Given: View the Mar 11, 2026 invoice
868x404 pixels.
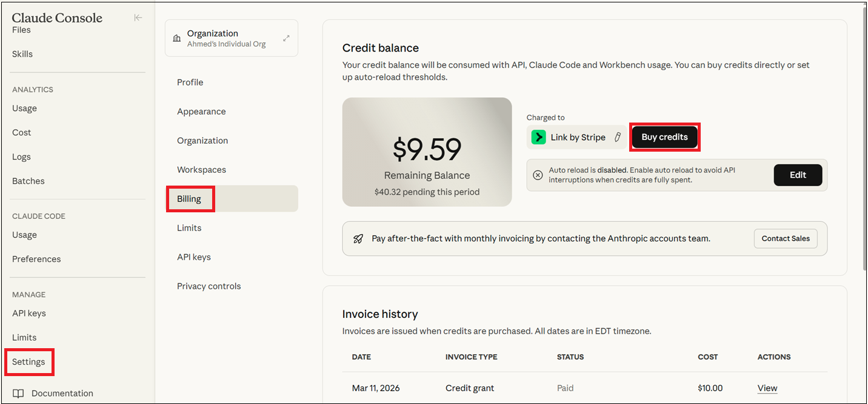Looking at the screenshot, I should 767,388.
